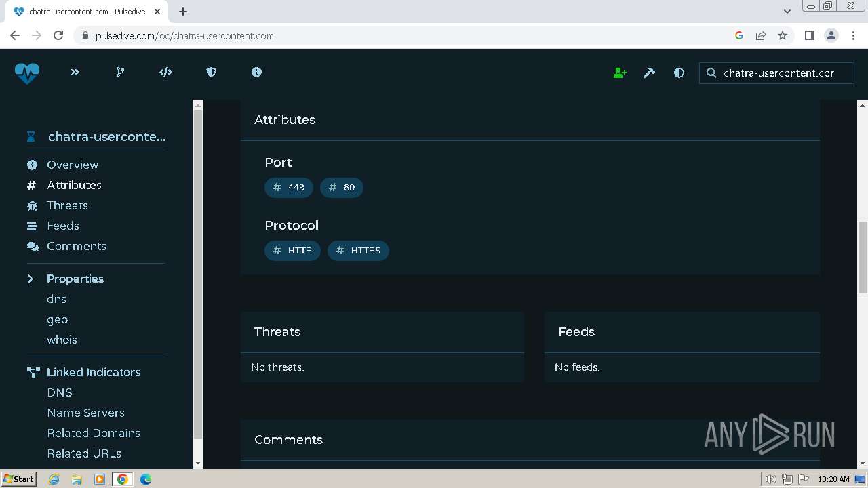Open the branch analyze icon in navbar
Screen dimensions: 868x488
point(120,73)
